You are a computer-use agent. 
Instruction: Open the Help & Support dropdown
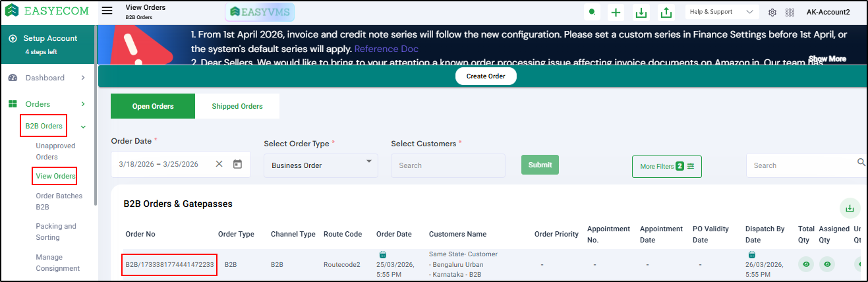(722, 12)
